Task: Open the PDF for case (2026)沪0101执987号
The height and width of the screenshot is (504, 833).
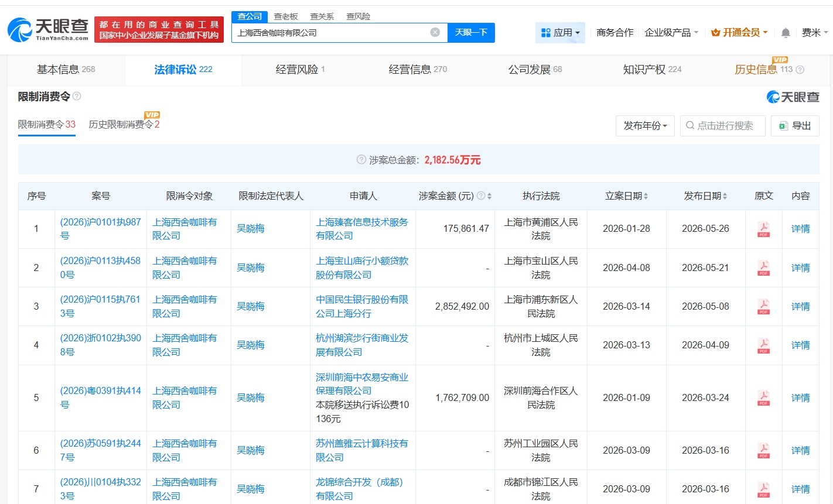Action: click(763, 229)
